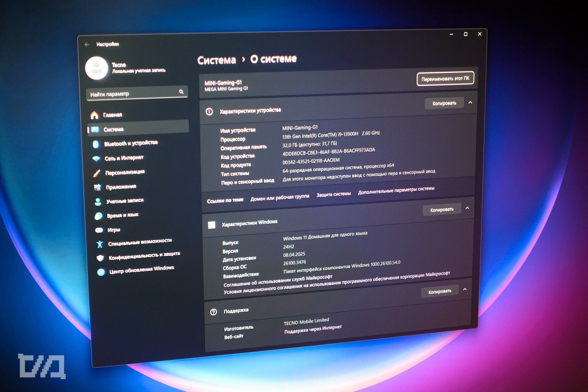Click the Tecno user avatar picture
This screenshot has width=588, height=392.
[x=96, y=68]
